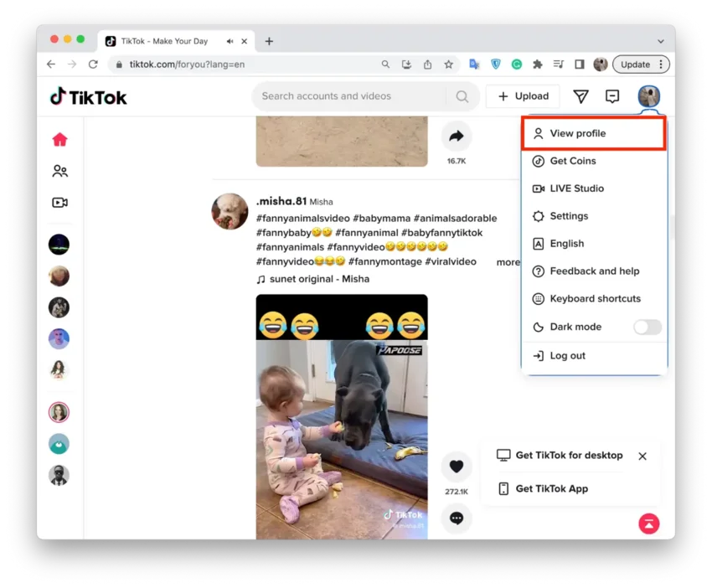Open the video options ellipsis
Image resolution: width=712 pixels, height=588 pixels.
pos(457,518)
